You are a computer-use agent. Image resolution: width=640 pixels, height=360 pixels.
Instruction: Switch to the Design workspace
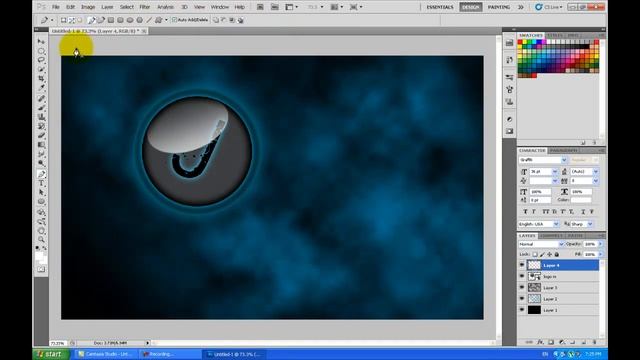tap(470, 7)
